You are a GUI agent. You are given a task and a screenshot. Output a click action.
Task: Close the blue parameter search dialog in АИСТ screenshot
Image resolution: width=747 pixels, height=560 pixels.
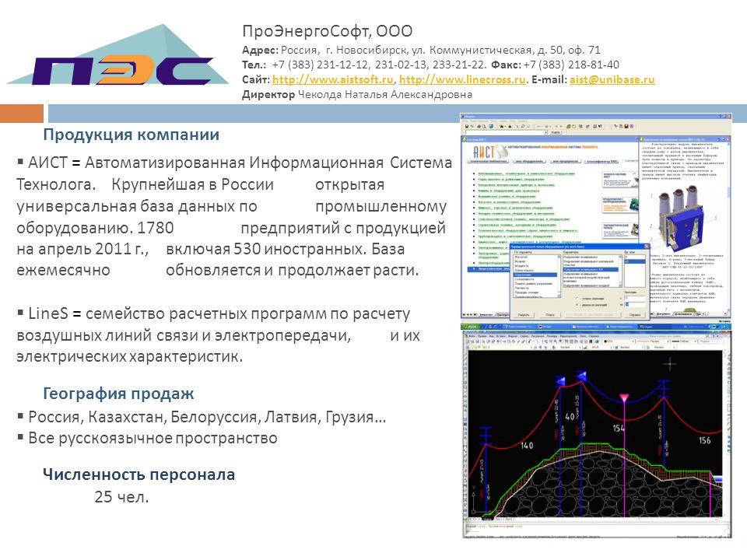[647, 247]
